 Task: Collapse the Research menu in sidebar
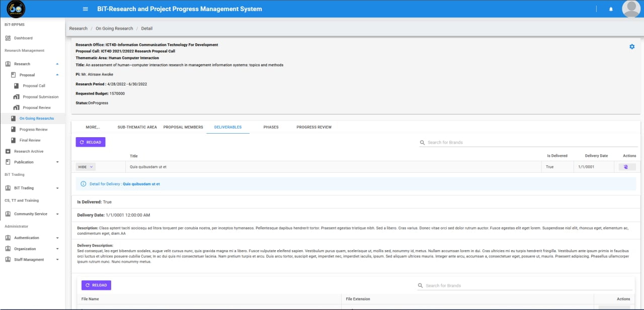coord(57,64)
